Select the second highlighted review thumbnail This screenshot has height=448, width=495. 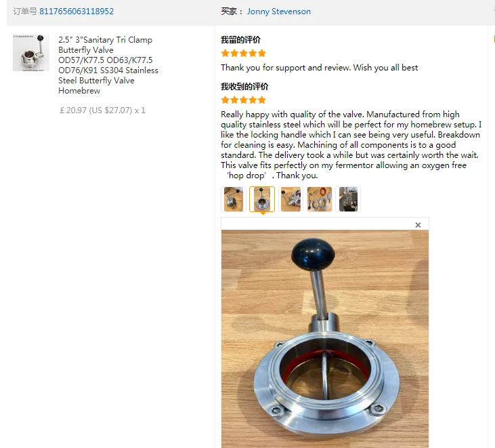tap(262, 199)
